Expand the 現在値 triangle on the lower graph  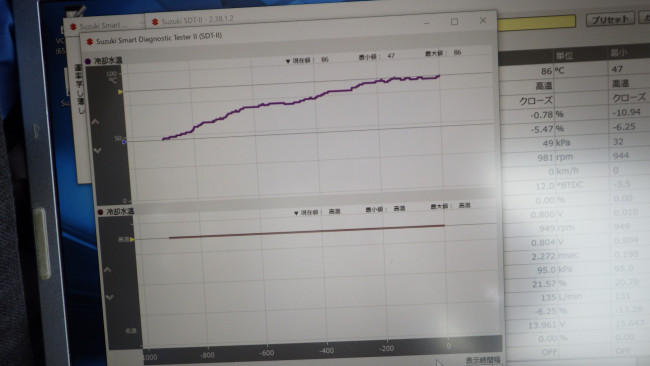coord(296,213)
